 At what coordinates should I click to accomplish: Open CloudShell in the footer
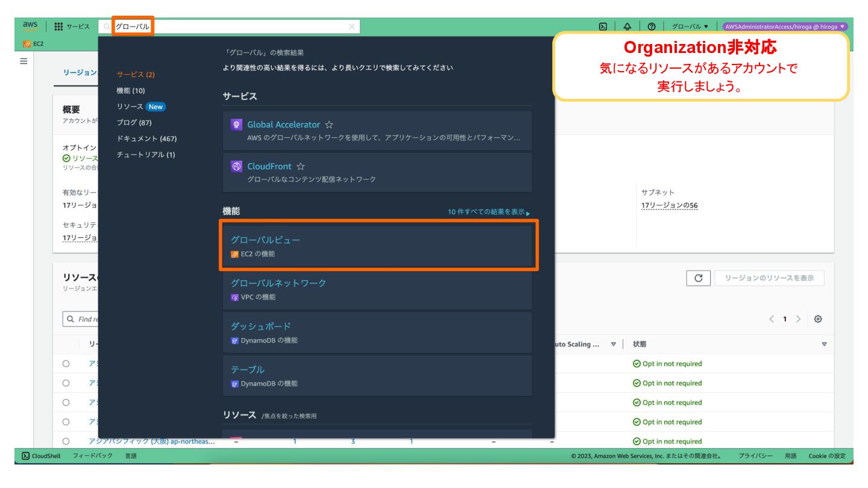pos(41,456)
